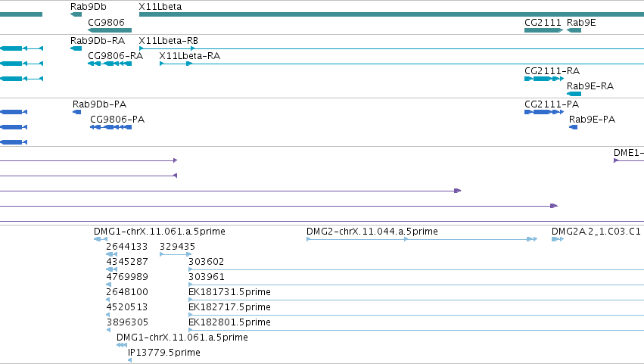Click the 3896305 feature label

coord(127,322)
